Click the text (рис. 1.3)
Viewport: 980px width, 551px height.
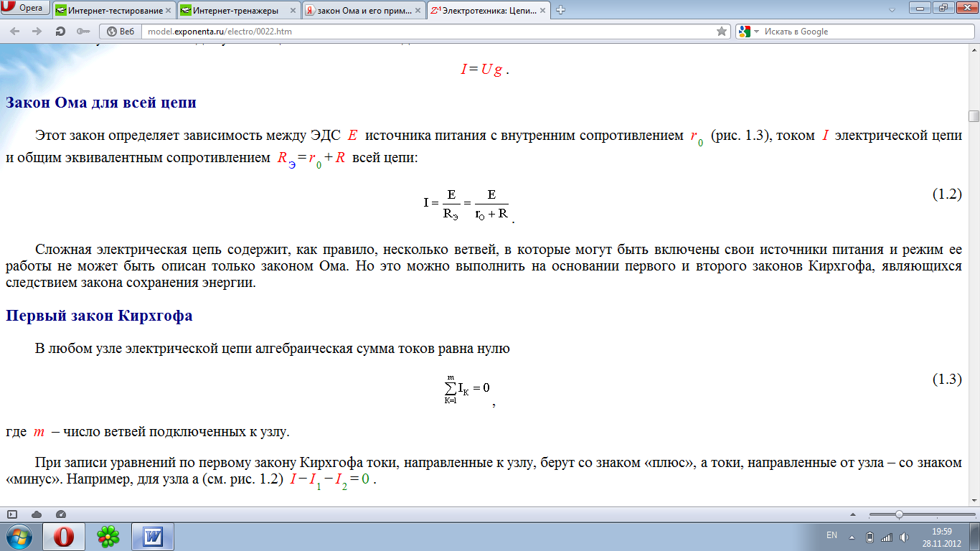coord(740,136)
